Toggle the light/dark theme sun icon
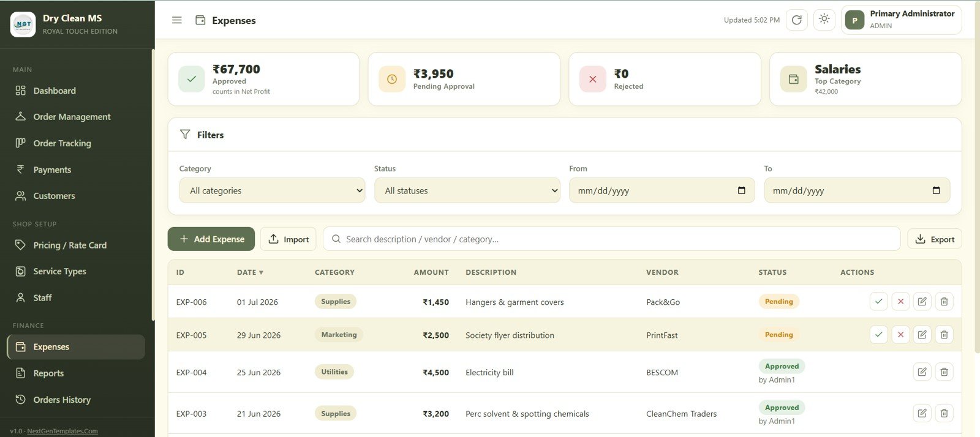980x437 pixels. click(x=824, y=20)
